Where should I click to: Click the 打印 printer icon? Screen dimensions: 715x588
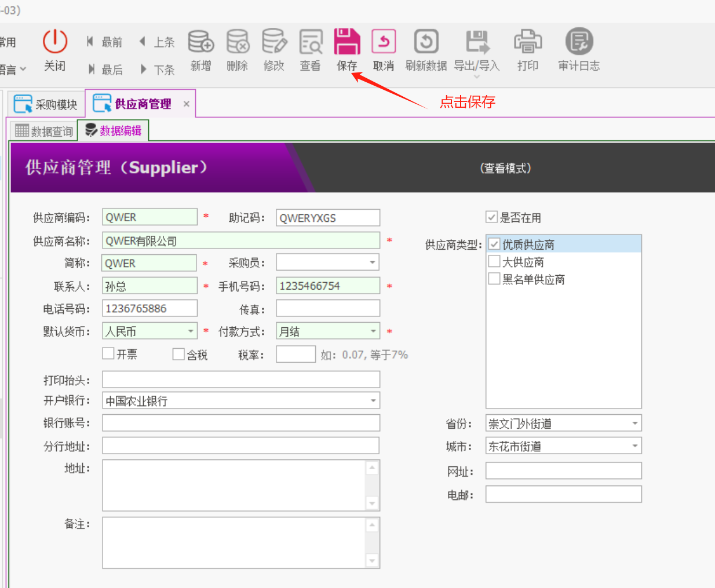point(528,42)
